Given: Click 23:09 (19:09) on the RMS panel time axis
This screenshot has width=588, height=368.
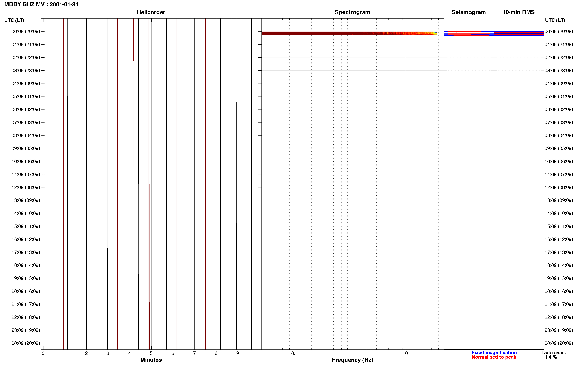Looking at the screenshot, I should tap(559, 330).
